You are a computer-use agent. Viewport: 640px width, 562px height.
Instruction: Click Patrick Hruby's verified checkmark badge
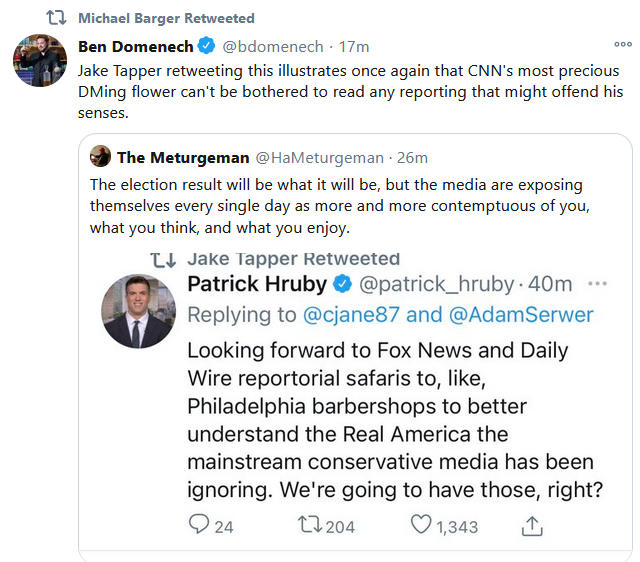coord(341,284)
